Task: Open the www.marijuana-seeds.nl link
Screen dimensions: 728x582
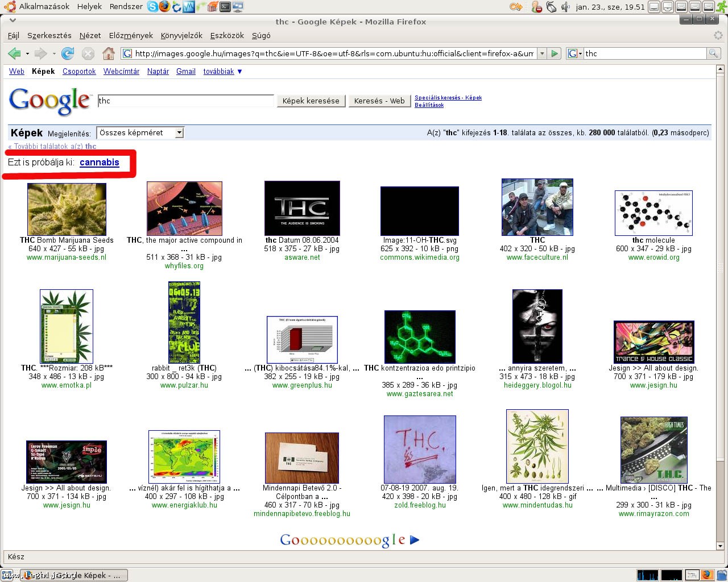Action: coord(67,257)
